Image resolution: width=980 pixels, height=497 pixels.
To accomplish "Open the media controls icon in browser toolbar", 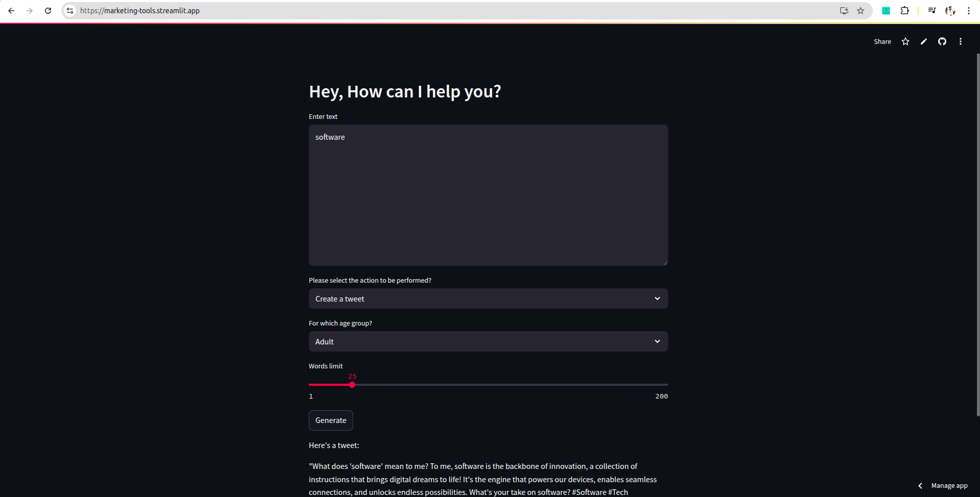I will (x=932, y=11).
